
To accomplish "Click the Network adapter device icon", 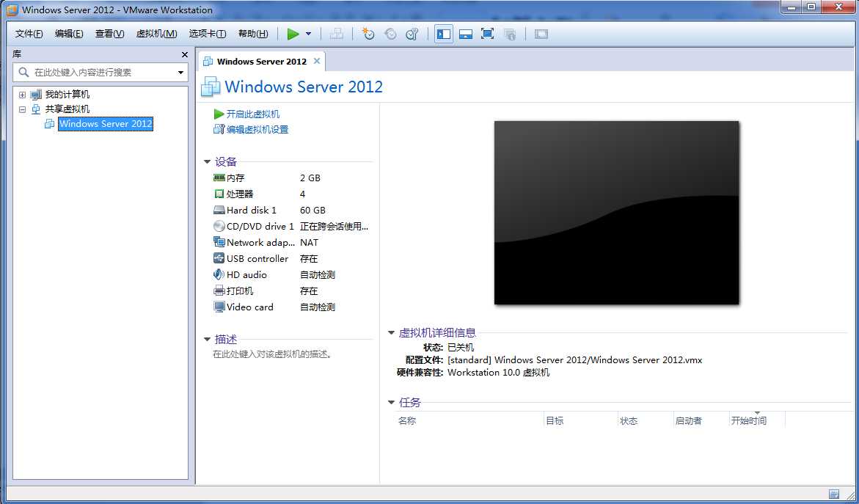I will click(x=219, y=242).
